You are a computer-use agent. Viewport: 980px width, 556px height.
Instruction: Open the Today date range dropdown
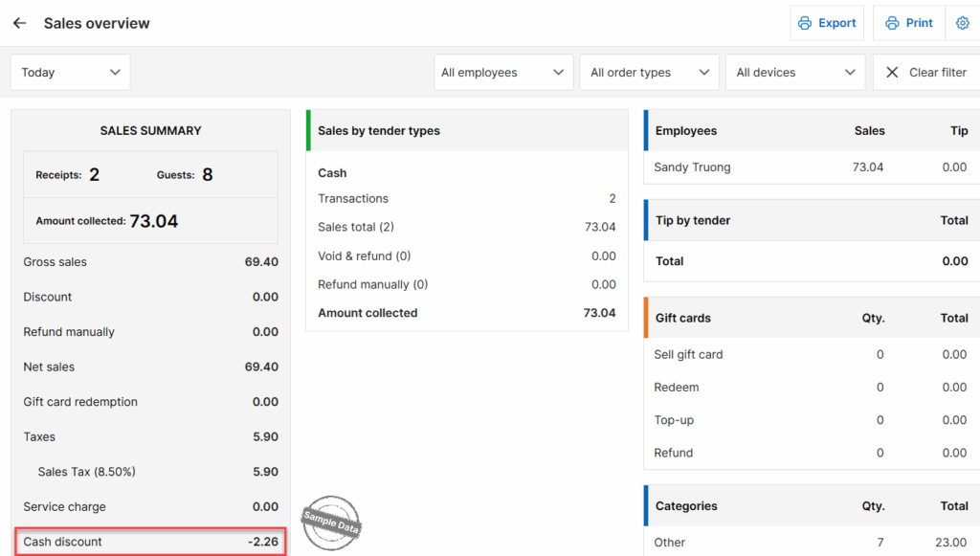tap(71, 73)
